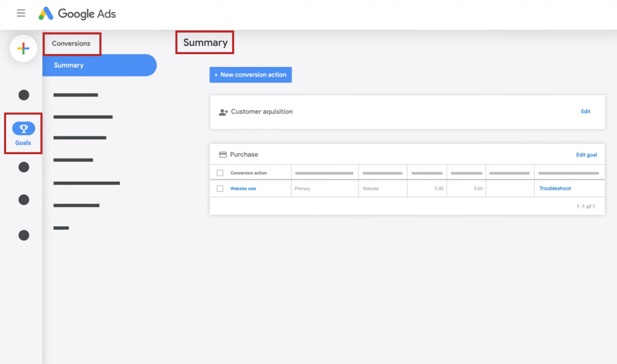Check the Website sale row checkbox
Screen dimensions: 617x364
click(220, 188)
